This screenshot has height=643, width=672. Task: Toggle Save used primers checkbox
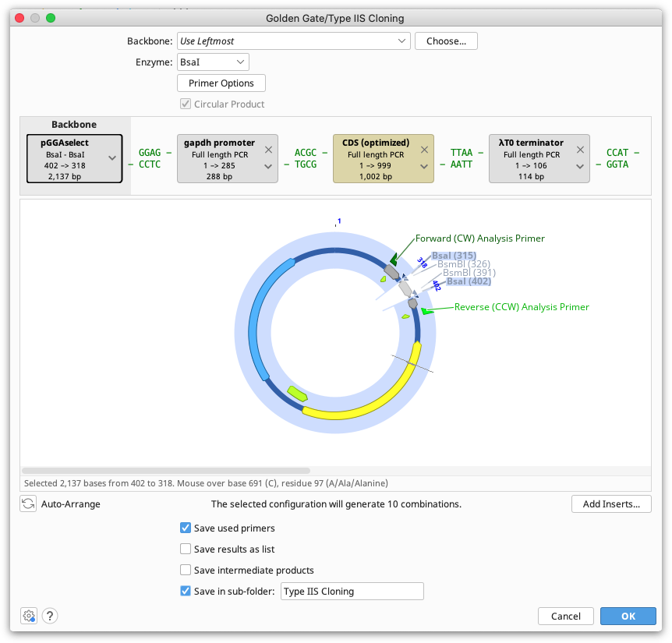185,528
